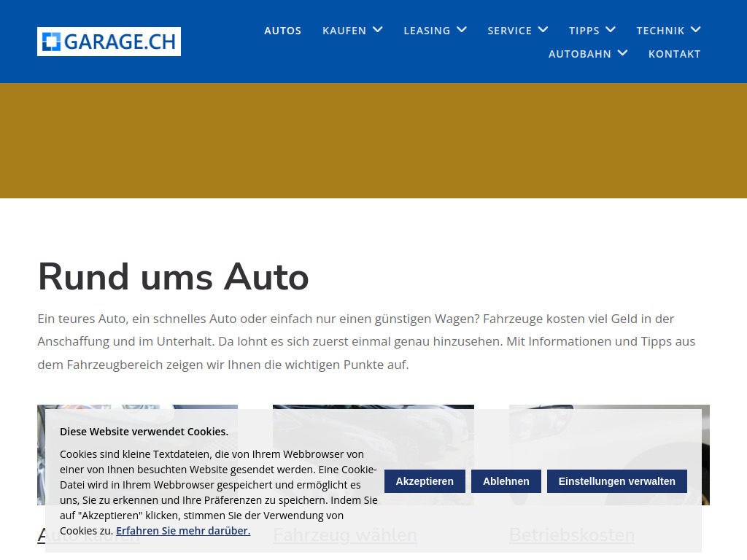The height and width of the screenshot is (560, 747).
Task: Open the TECHNIK dropdown chevron
Action: (x=695, y=30)
